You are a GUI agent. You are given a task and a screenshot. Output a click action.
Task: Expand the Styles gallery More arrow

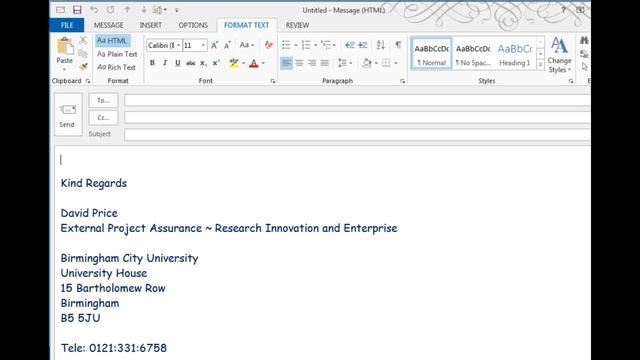click(x=540, y=65)
